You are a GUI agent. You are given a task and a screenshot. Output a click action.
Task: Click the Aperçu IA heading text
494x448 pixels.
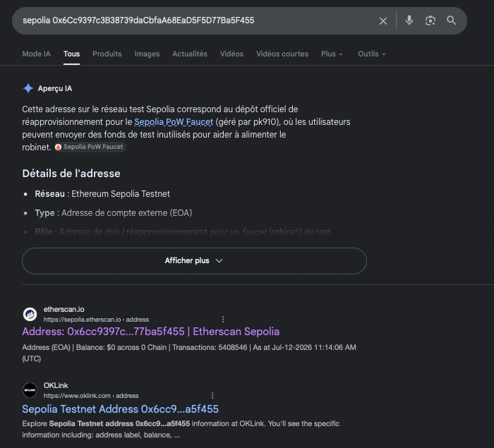pos(55,88)
